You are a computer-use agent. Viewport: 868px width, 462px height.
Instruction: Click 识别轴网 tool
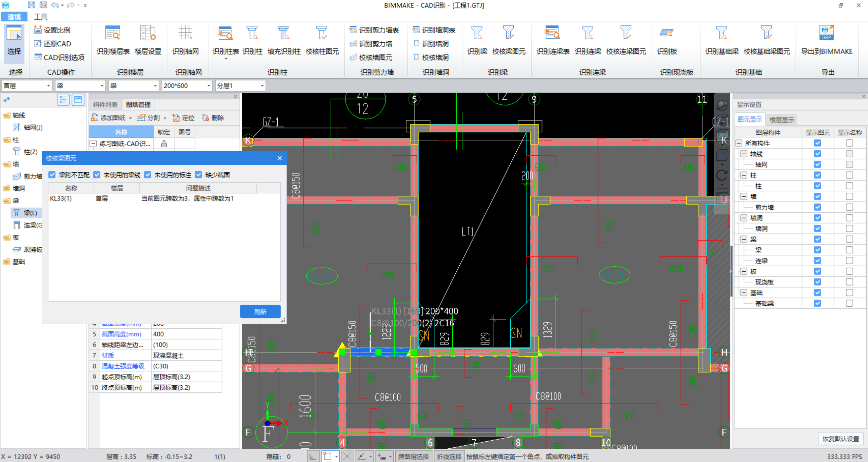(x=185, y=41)
